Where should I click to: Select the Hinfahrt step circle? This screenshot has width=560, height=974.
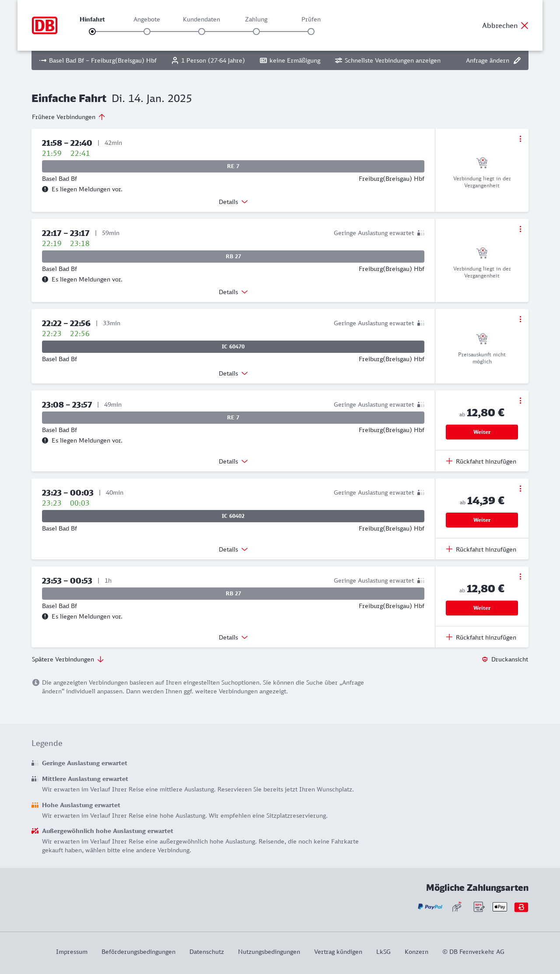coord(92,32)
